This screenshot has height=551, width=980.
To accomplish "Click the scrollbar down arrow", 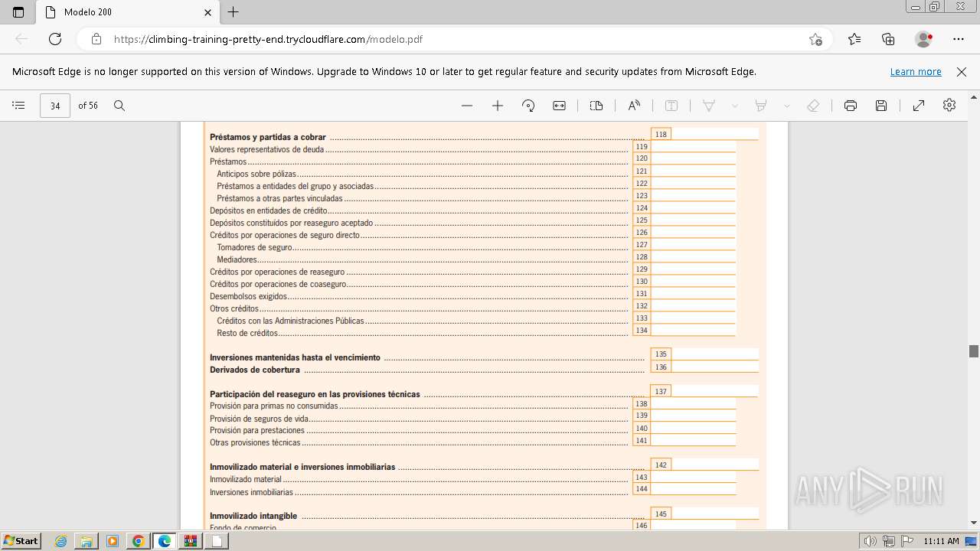I will point(974,523).
